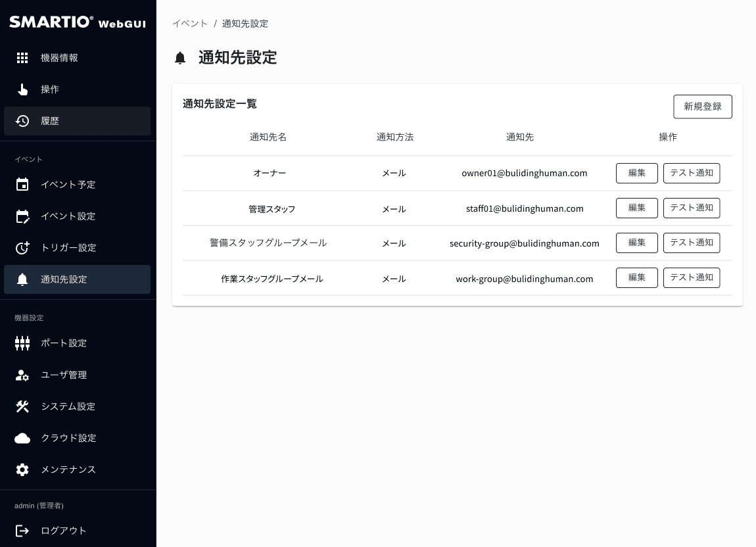Click the 操作 hand icon in sidebar
This screenshot has height=547, width=756.
[22, 89]
